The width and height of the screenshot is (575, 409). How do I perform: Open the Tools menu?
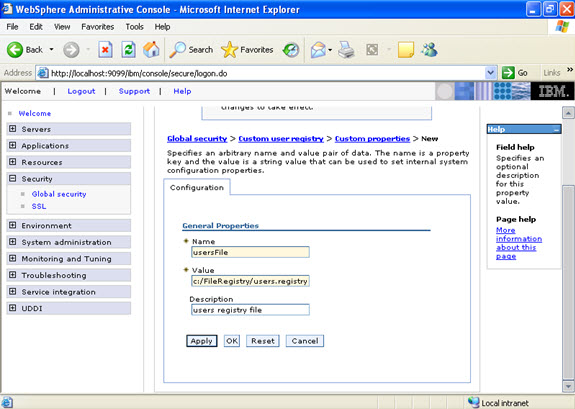134,27
